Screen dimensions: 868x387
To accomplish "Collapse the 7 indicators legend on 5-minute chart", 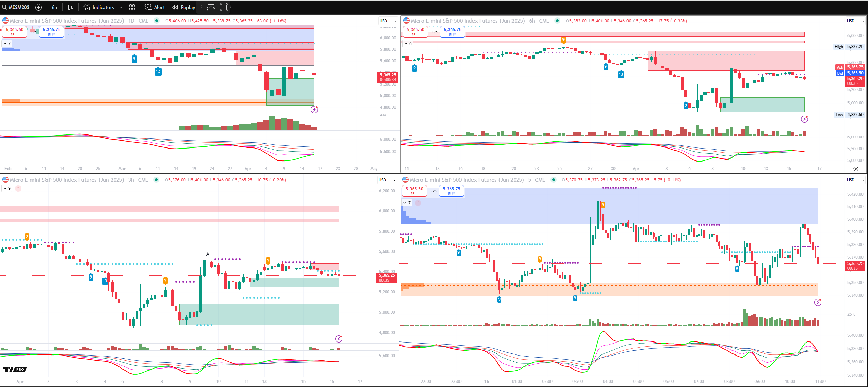I will coord(407,203).
